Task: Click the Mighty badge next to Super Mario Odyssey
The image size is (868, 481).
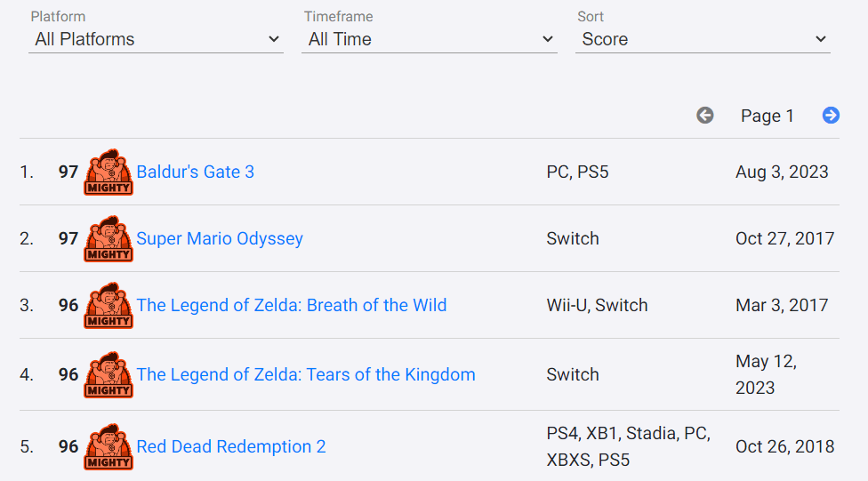Action: pyautogui.click(x=108, y=239)
